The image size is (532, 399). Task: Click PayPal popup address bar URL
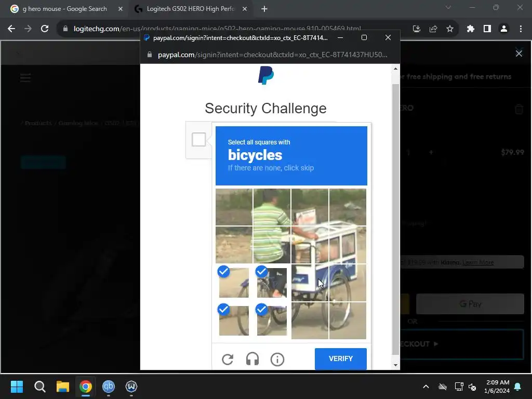click(x=272, y=55)
